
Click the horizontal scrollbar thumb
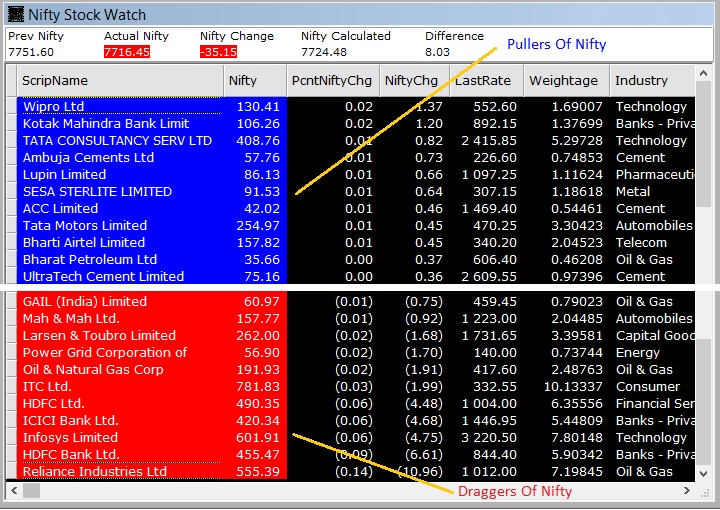pyautogui.click(x=32, y=490)
